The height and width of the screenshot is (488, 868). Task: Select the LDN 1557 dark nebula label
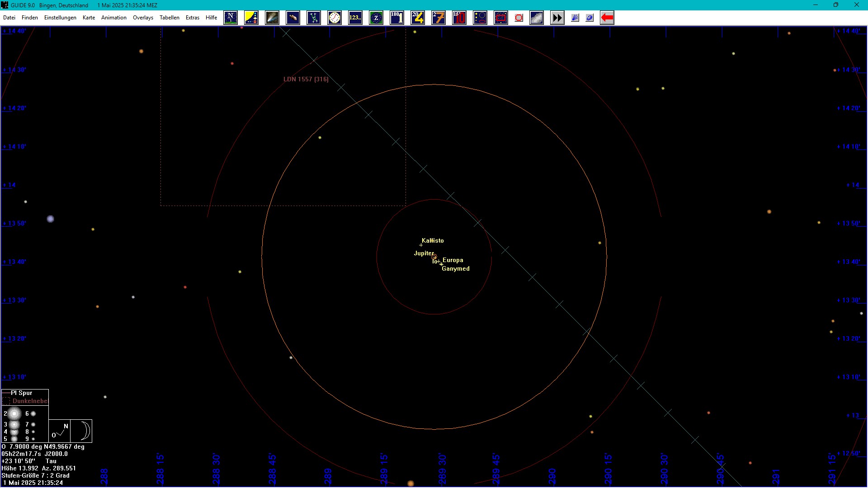click(306, 79)
